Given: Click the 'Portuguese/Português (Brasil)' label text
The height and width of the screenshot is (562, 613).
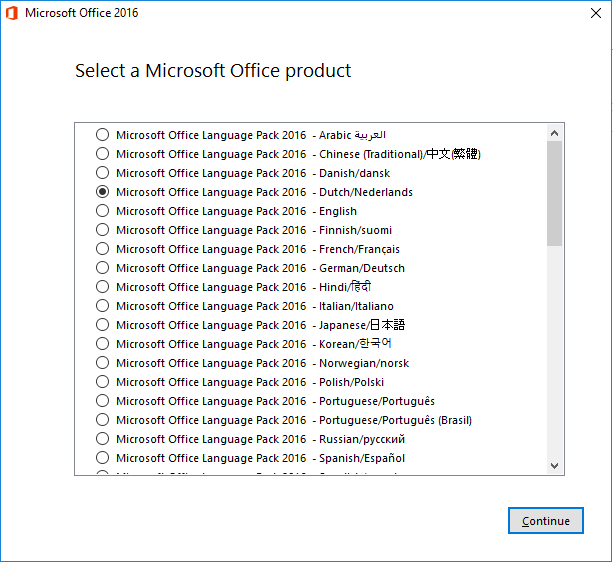Looking at the screenshot, I should (x=395, y=420).
